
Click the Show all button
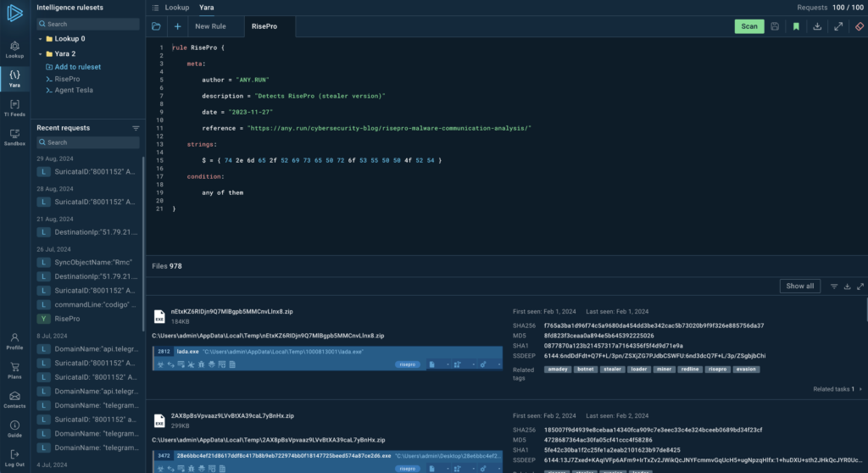(799, 286)
